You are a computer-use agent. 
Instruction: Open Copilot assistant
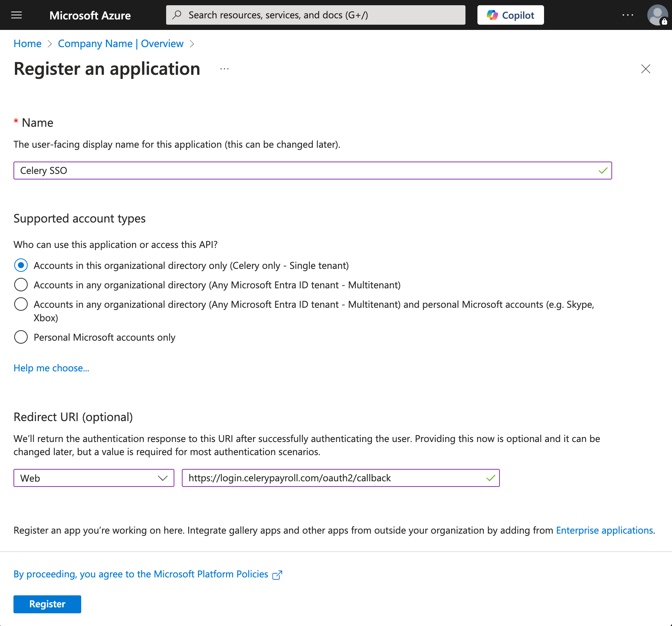510,15
